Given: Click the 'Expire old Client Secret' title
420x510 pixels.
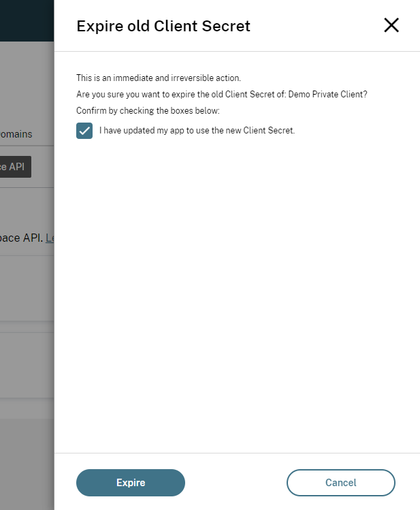Looking at the screenshot, I should point(163,26).
